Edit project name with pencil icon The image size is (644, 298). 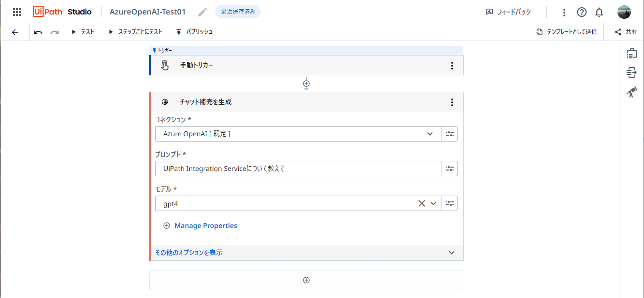pyautogui.click(x=203, y=12)
